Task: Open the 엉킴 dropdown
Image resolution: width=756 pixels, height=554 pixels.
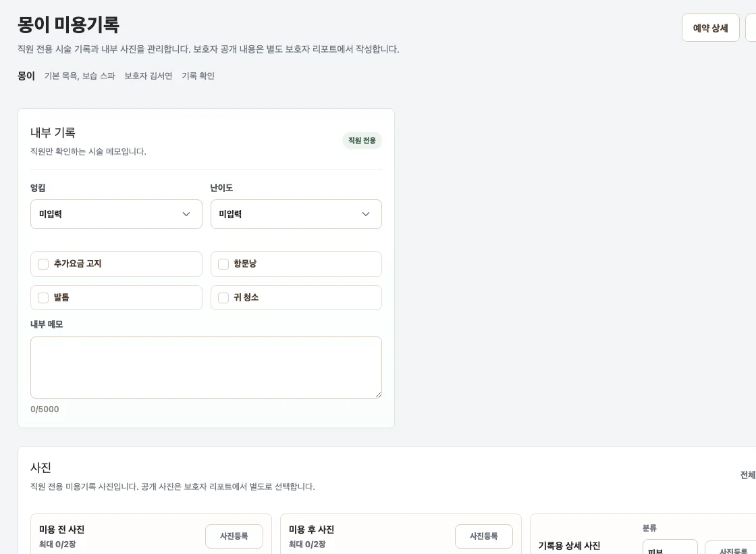Action: 116,214
